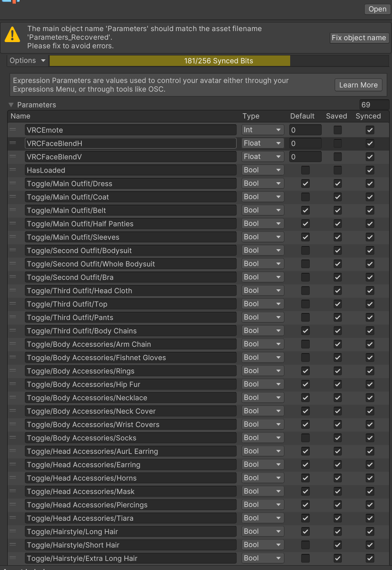Uncheck Saved for Toggle/Second Outfit/Bra

[x=338, y=277]
